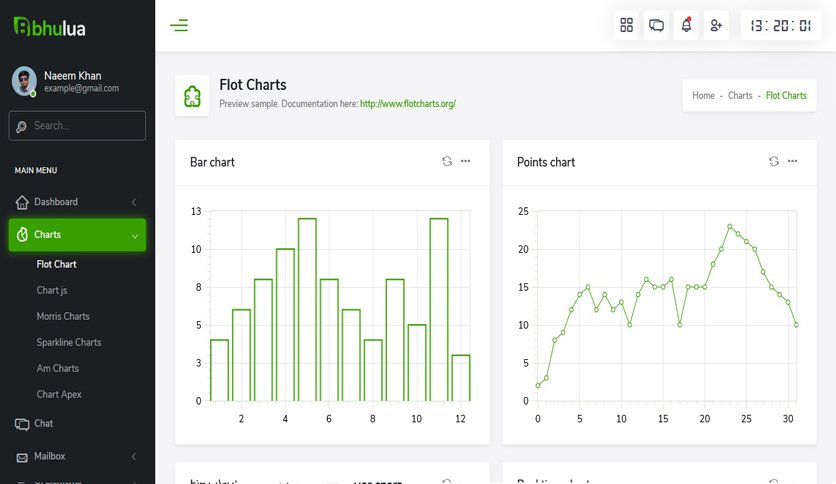Open the apps grid icon
836x484 pixels.
click(x=626, y=25)
